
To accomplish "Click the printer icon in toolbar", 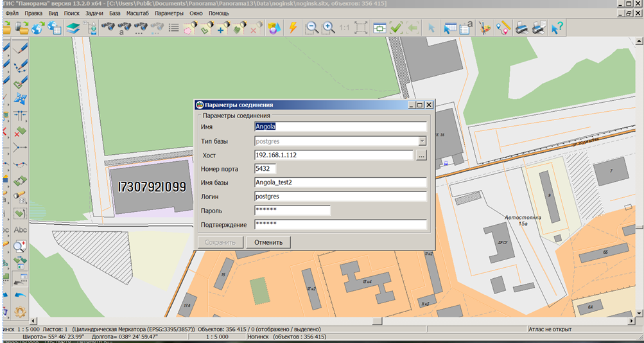I will [x=523, y=28].
